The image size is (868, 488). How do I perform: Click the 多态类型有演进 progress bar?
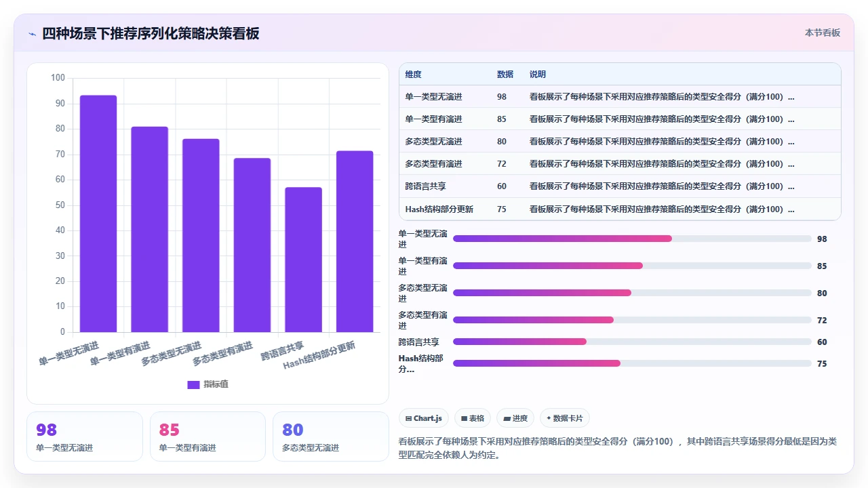(632, 320)
